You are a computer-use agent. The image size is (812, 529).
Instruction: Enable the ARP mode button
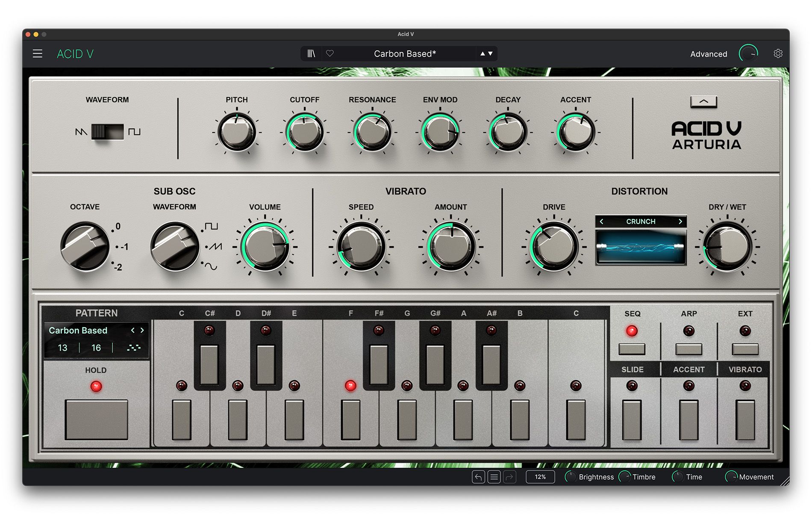click(688, 349)
